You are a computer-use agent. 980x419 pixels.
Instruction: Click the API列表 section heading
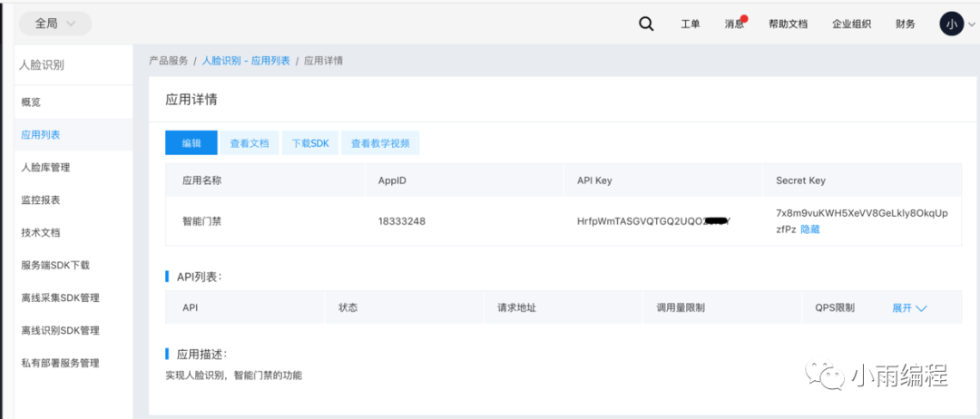pyautogui.click(x=200, y=277)
